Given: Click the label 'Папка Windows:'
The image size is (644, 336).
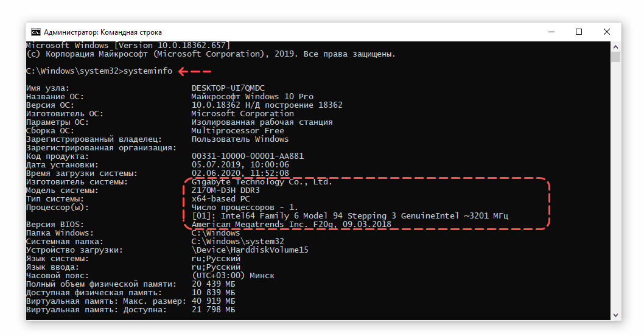Looking at the screenshot, I should [x=60, y=233].
